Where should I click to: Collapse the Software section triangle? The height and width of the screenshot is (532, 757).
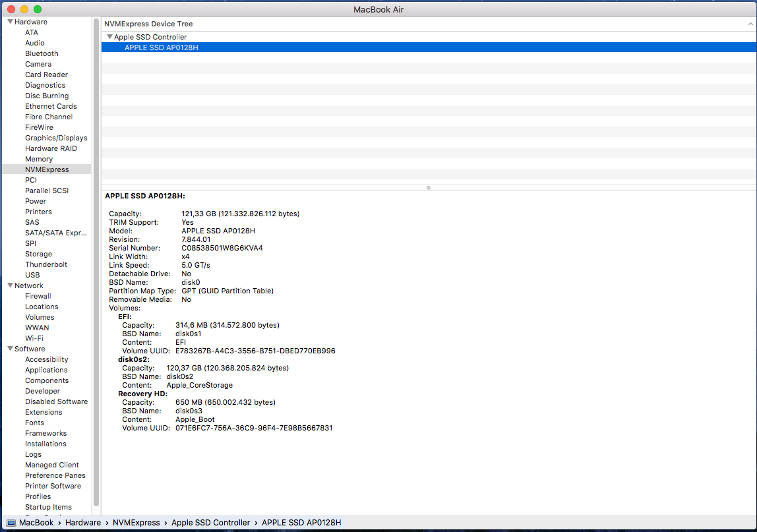[10, 349]
